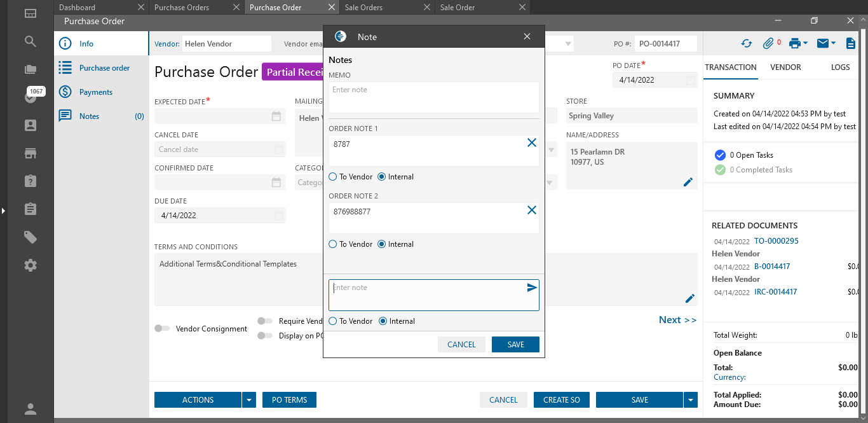This screenshot has width=868, height=423.
Task: Open the dashboard grid icon in left sidebar
Action: [31, 13]
